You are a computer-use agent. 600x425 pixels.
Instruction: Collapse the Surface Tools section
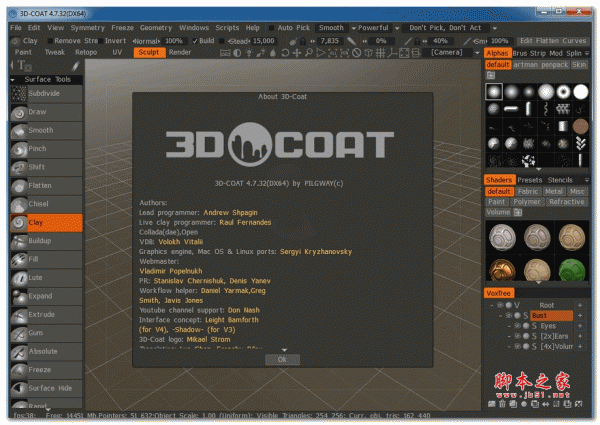coord(13,80)
